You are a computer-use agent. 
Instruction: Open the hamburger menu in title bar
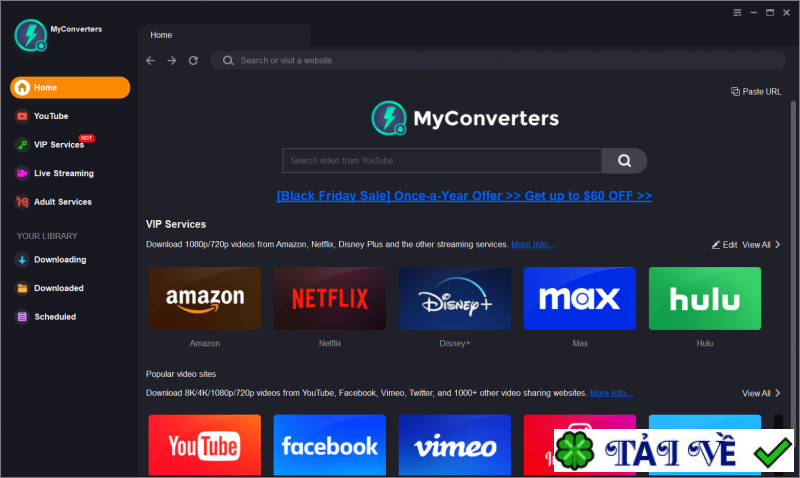[737, 13]
